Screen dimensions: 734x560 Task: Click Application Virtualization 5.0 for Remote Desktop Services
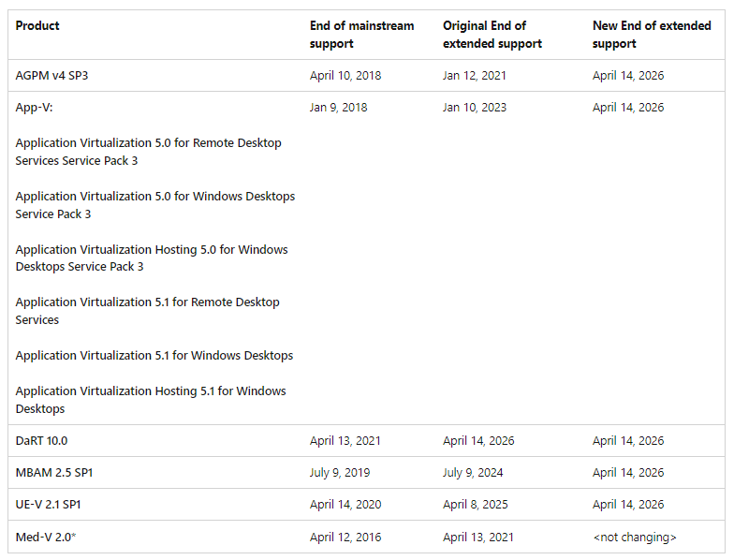point(148,152)
